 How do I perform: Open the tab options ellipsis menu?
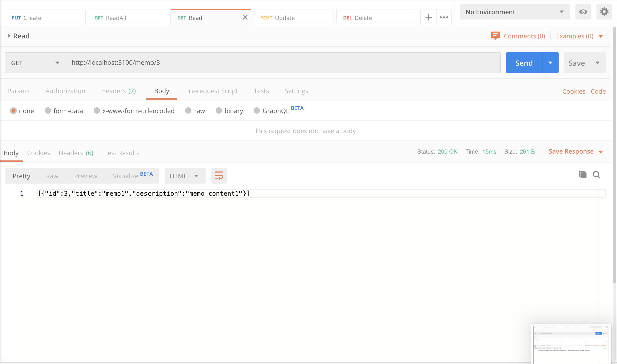[444, 18]
